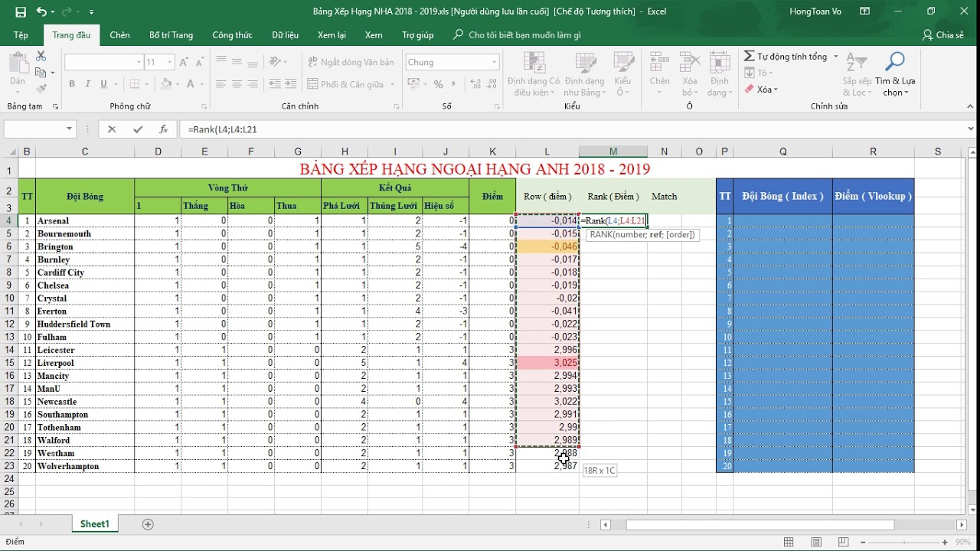The image size is (980, 551).
Task: Align text to the left
Action: click(221, 84)
